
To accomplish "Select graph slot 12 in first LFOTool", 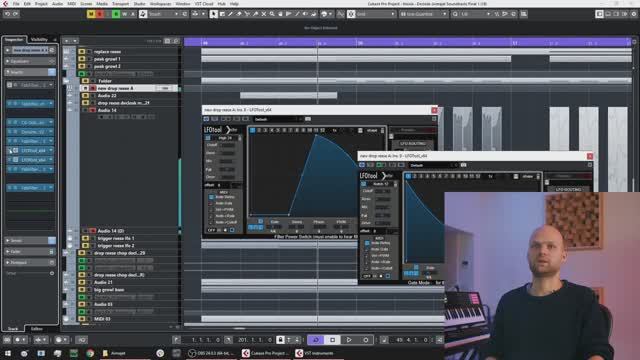I will tap(322, 130).
